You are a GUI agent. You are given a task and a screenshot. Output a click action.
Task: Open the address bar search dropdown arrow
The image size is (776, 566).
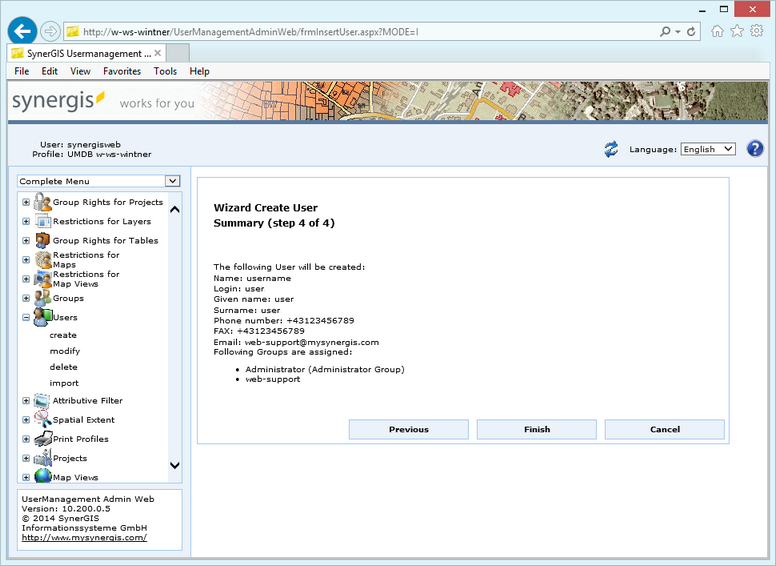678,32
